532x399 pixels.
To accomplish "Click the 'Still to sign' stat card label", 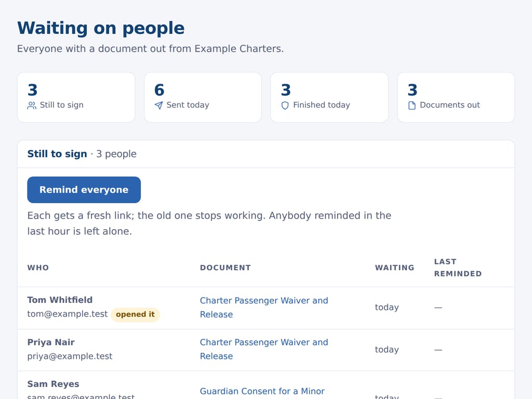I will coord(62,105).
